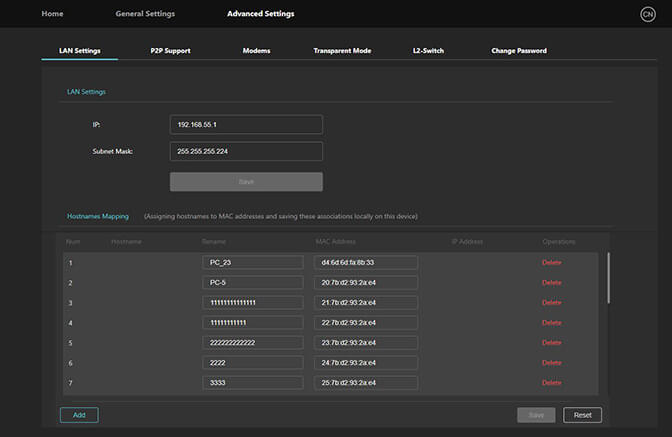
Task: Edit the 3333 rename field
Action: 253,383
